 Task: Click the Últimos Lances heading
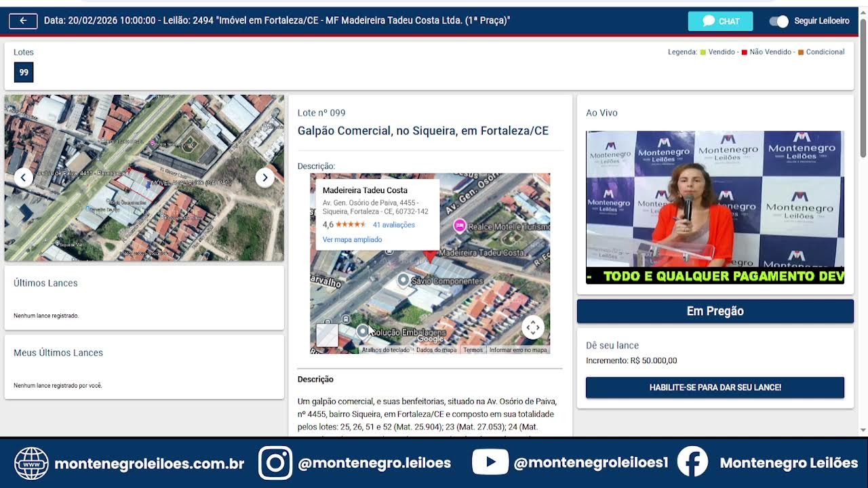point(45,283)
